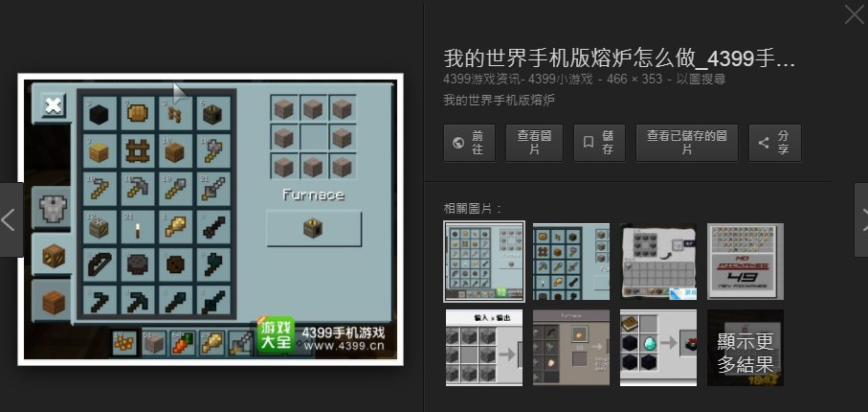
Task: Open third related thumbnail with crafting grid
Action: (x=658, y=262)
